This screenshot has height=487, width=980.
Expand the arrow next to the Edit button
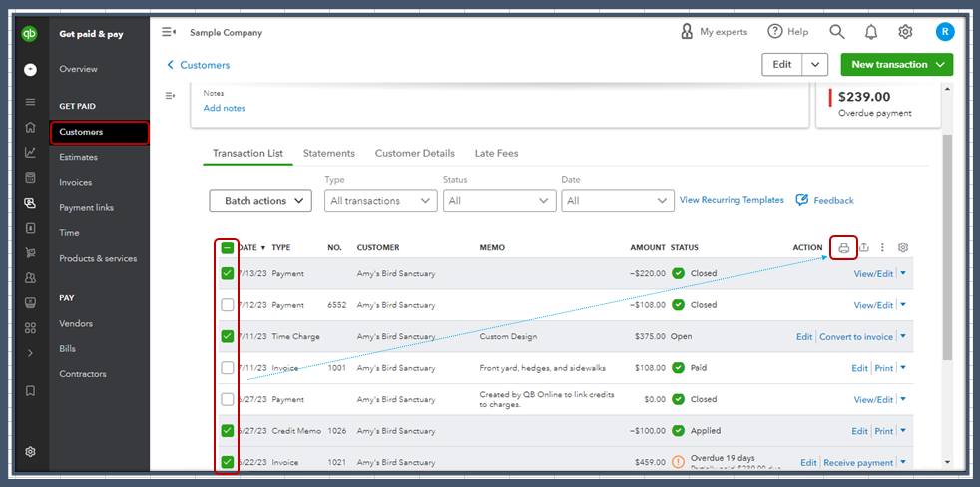815,65
